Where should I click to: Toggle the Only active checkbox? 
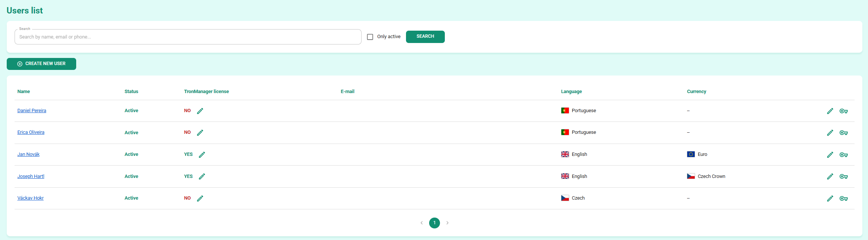coord(370,37)
